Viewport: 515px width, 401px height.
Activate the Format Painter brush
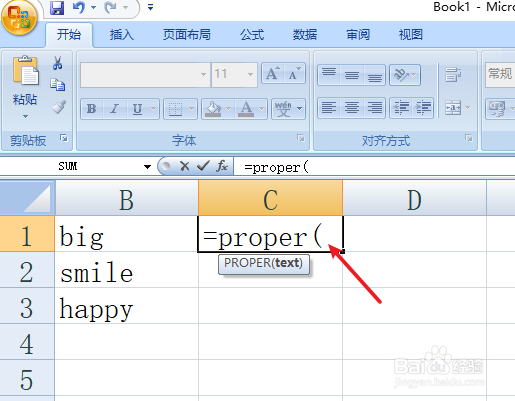coord(58,107)
